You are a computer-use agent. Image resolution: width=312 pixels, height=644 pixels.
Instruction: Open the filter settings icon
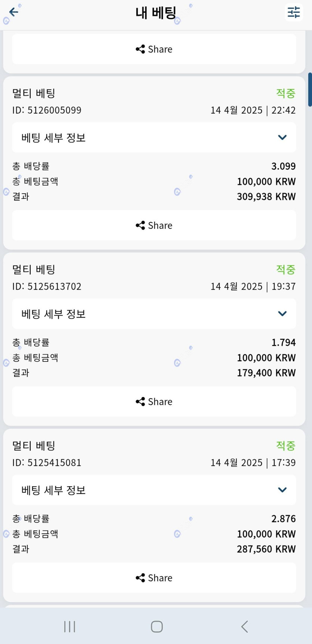point(294,12)
